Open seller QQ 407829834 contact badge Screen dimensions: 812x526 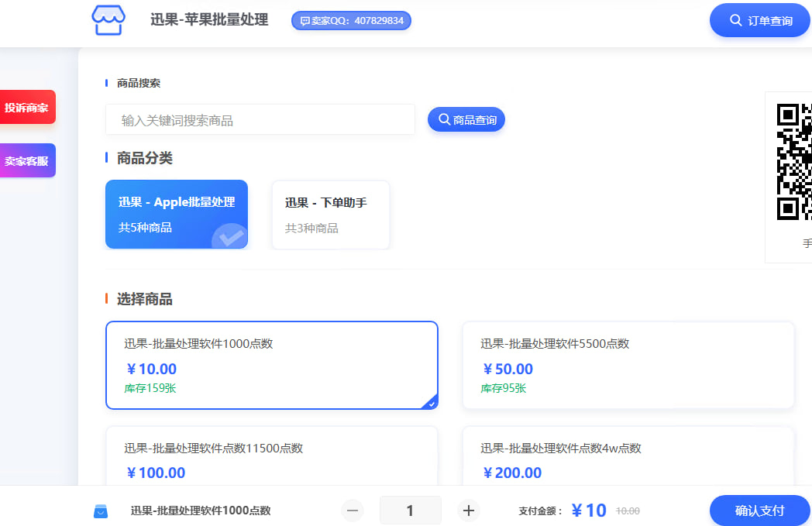click(351, 21)
